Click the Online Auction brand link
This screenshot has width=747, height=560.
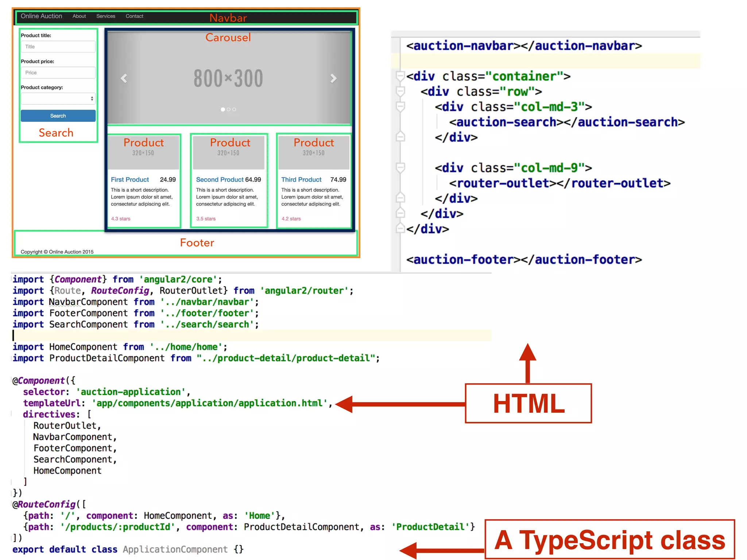(41, 16)
